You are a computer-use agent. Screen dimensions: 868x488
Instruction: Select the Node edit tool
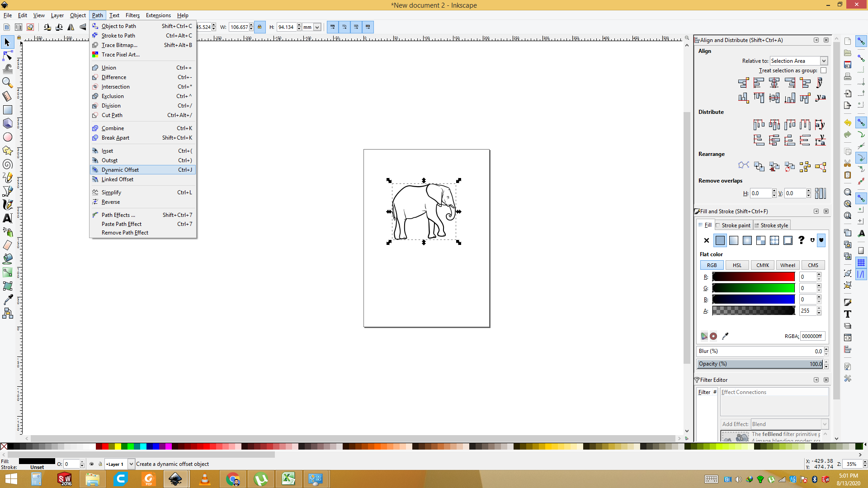[x=7, y=56]
